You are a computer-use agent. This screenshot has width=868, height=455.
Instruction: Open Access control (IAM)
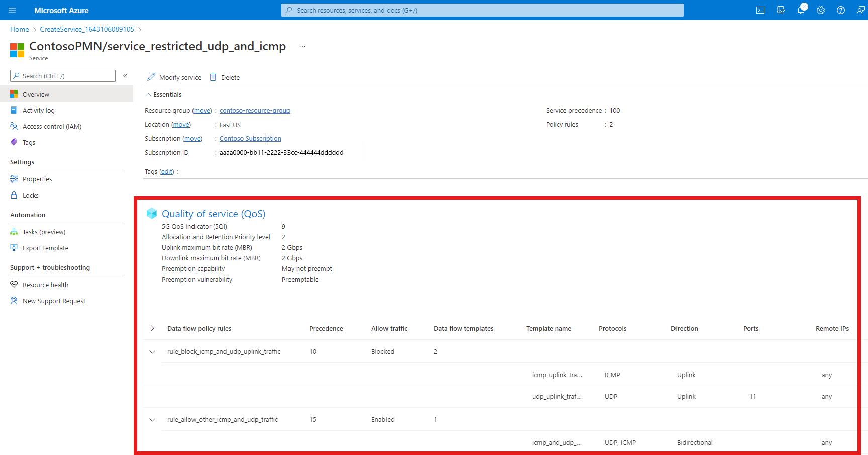pos(52,126)
